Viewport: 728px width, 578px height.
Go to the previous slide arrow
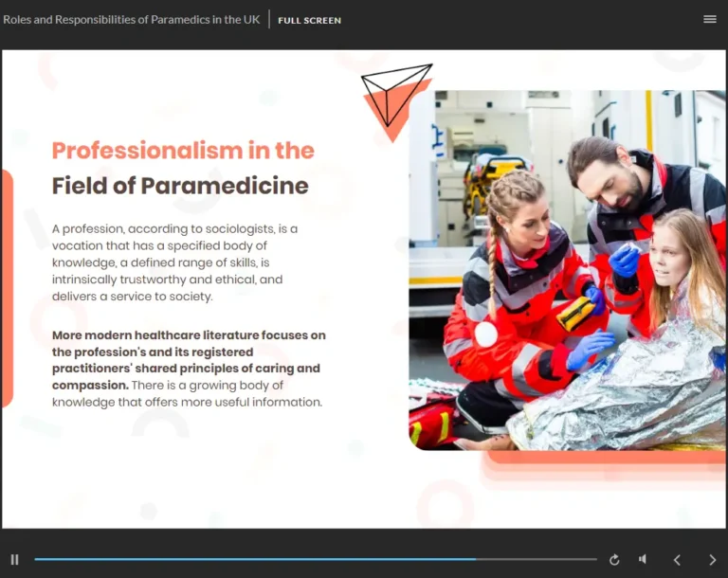(677, 560)
